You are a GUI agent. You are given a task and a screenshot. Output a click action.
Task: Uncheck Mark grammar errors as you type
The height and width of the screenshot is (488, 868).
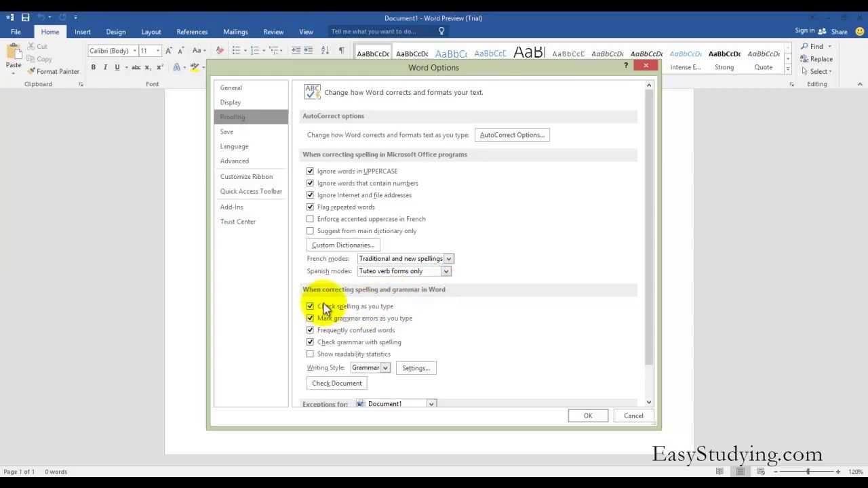310,318
